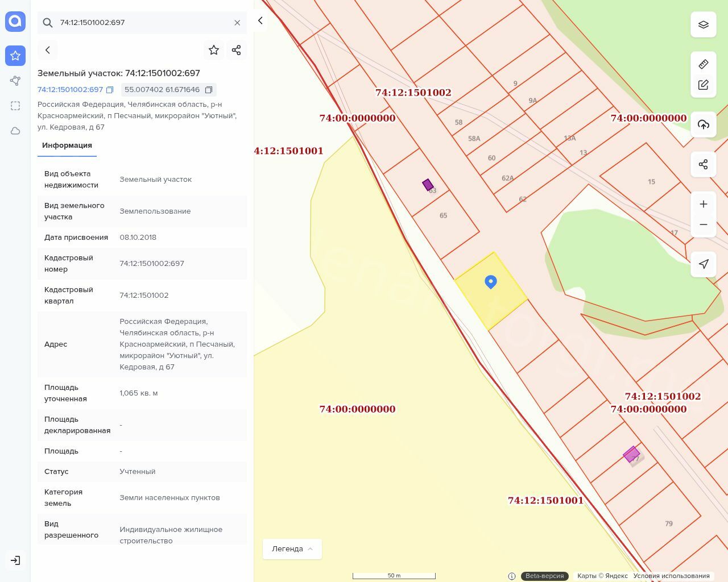
Task: Click the cloud upload icon on map
Action: click(x=704, y=124)
